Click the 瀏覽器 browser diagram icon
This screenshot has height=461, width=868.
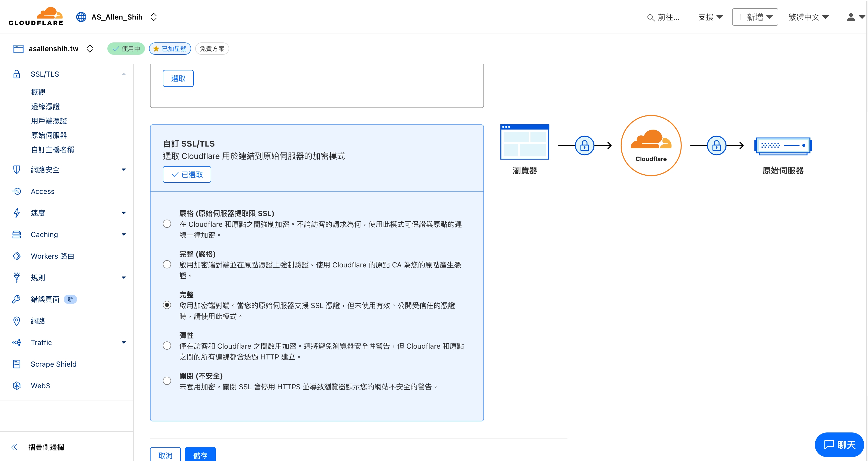click(x=525, y=142)
